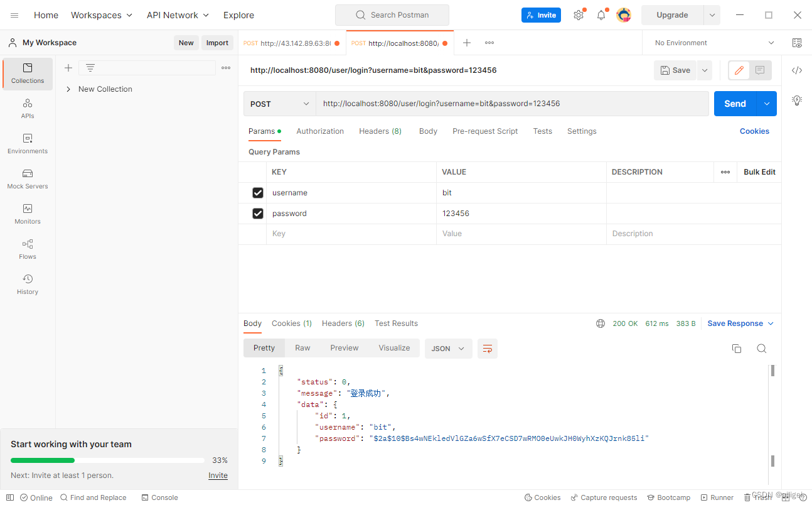The width and height of the screenshot is (812, 505).
Task: Open the Monitors sidebar panel
Action: [28, 214]
